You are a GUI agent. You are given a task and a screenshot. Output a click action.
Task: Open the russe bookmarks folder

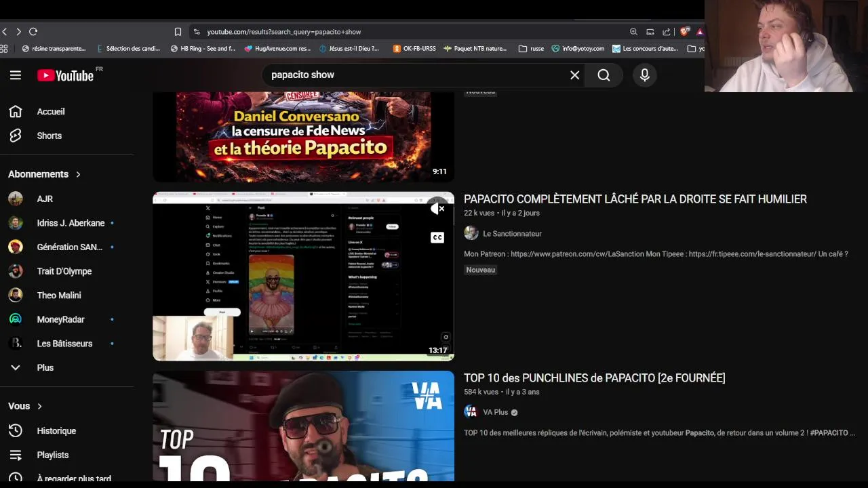[x=531, y=49]
